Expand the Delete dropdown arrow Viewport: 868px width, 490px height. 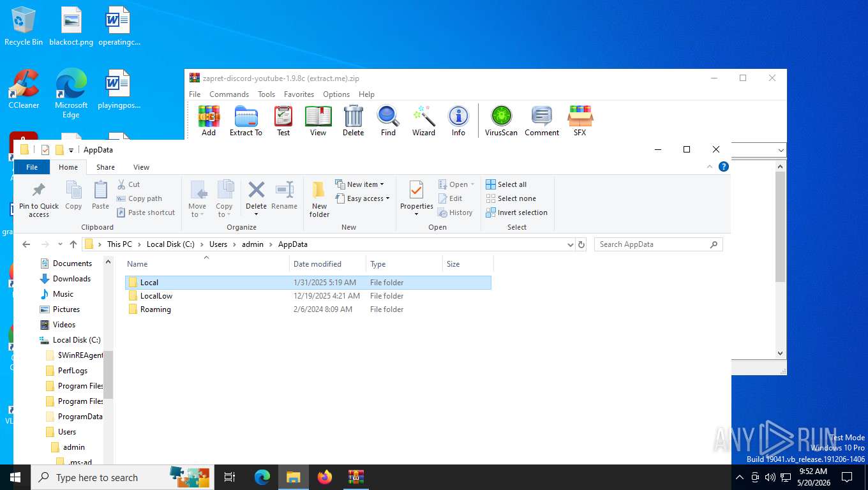tap(256, 214)
